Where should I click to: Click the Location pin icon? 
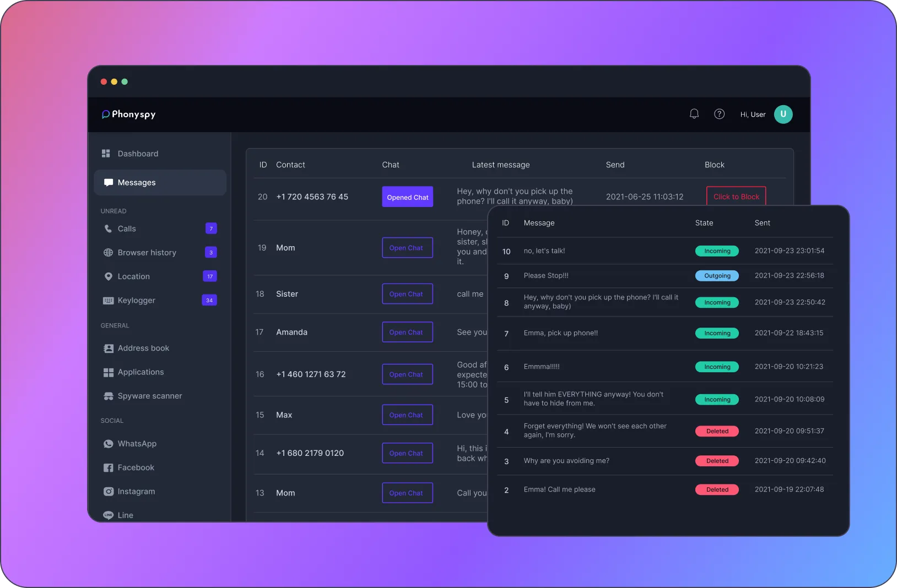point(108,276)
